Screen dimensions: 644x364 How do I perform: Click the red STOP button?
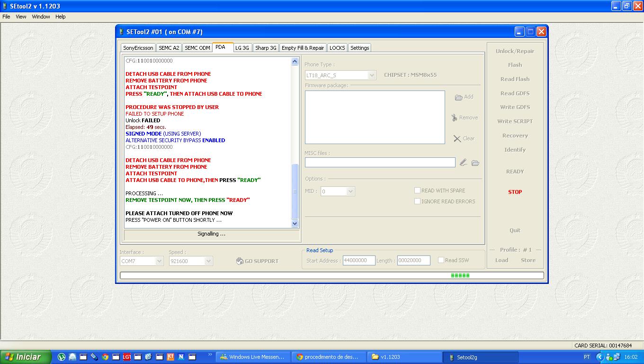[515, 192]
